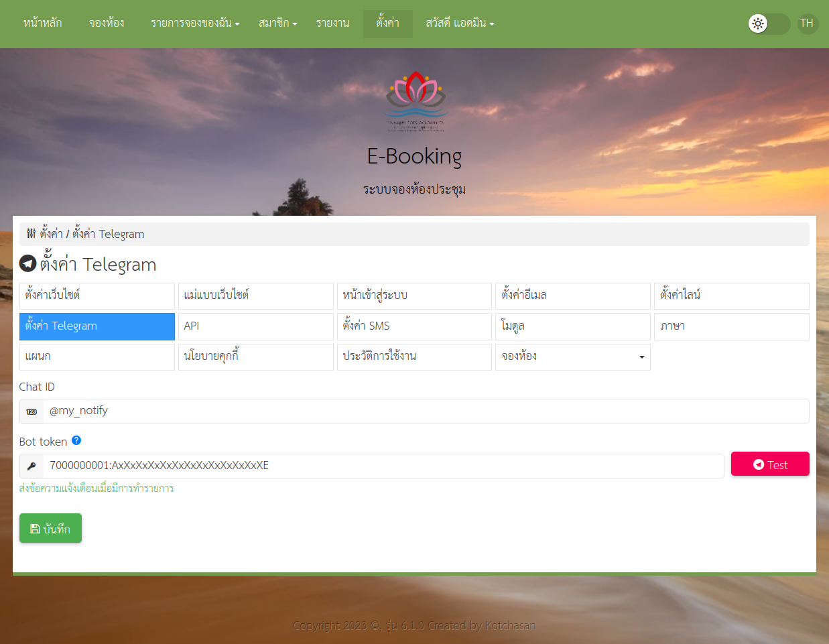This screenshot has height=644, width=829.
Task: Switch language with the TH button
Action: pos(807,23)
